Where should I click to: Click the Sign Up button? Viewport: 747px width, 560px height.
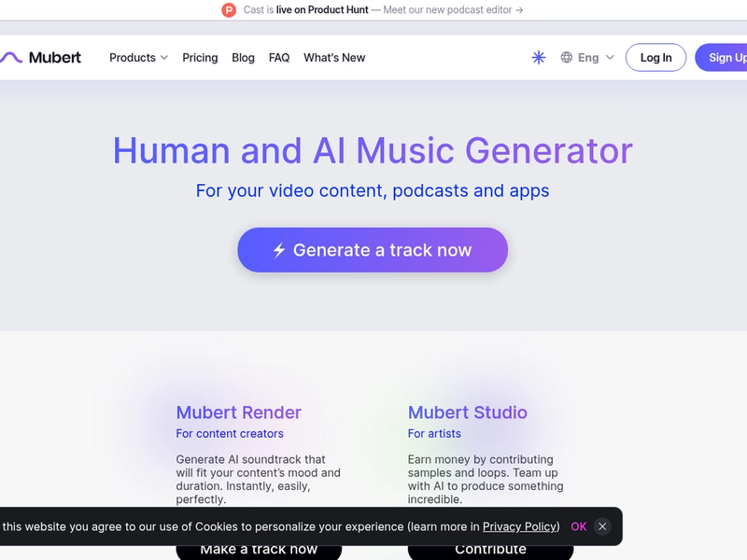pyautogui.click(x=721, y=58)
